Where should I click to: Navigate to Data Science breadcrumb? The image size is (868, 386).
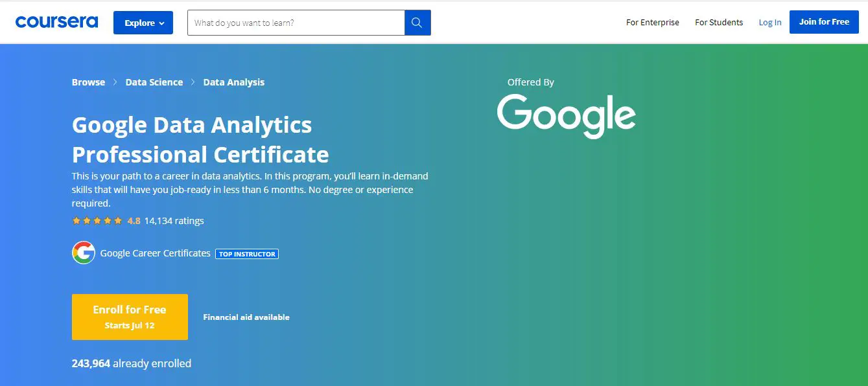click(x=154, y=82)
